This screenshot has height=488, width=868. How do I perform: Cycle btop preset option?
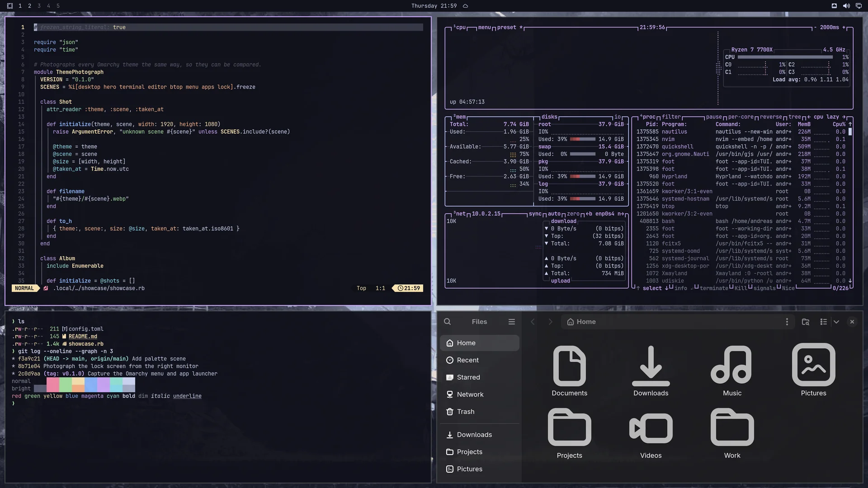pos(509,28)
